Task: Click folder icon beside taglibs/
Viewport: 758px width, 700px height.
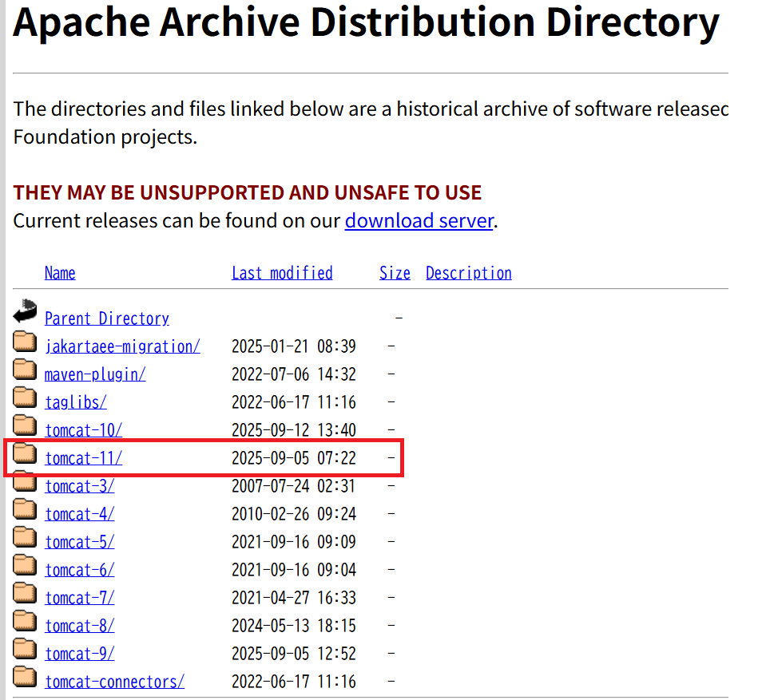Action: coord(25,397)
